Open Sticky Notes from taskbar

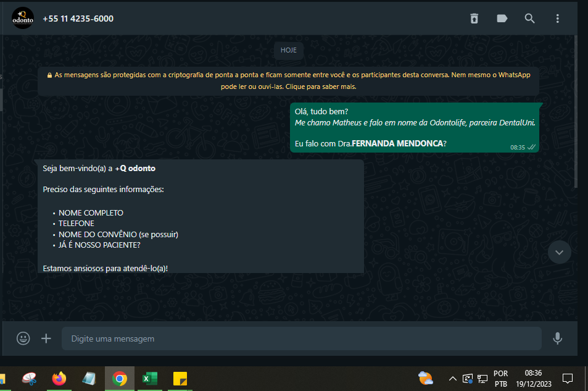pyautogui.click(x=180, y=379)
